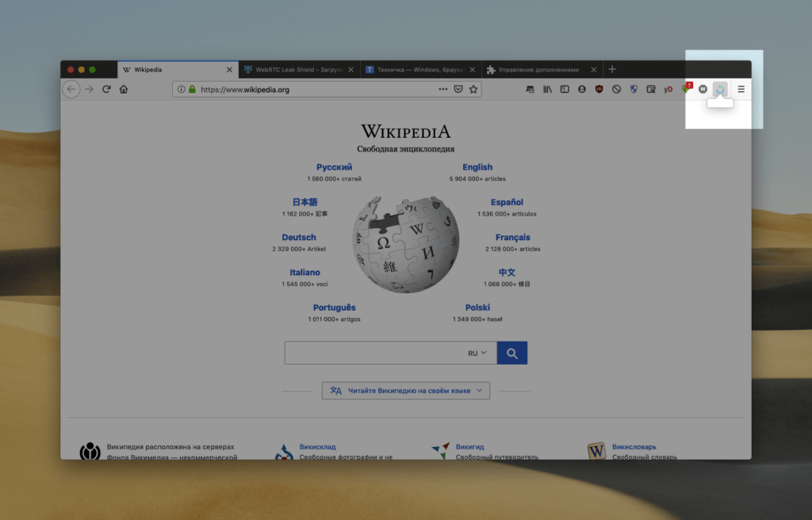The image size is (812, 520).
Task: Open the 中文 Wikipedia link
Action: click(x=507, y=272)
